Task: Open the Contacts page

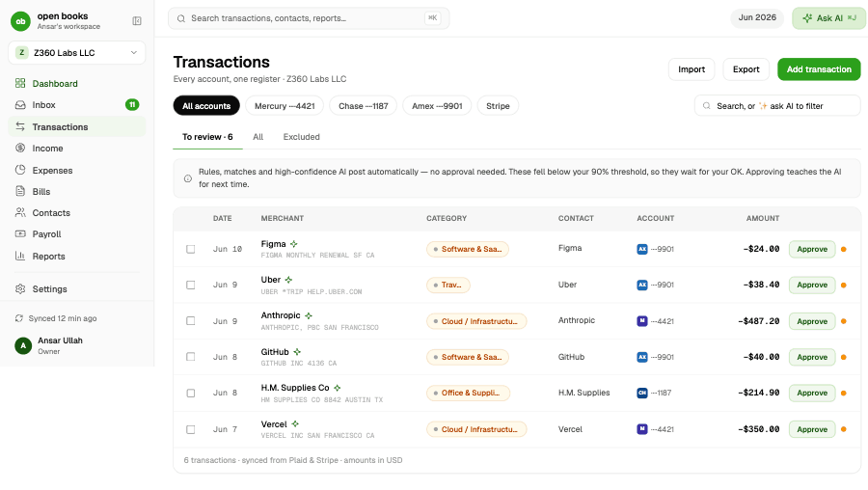Action: tap(77, 212)
